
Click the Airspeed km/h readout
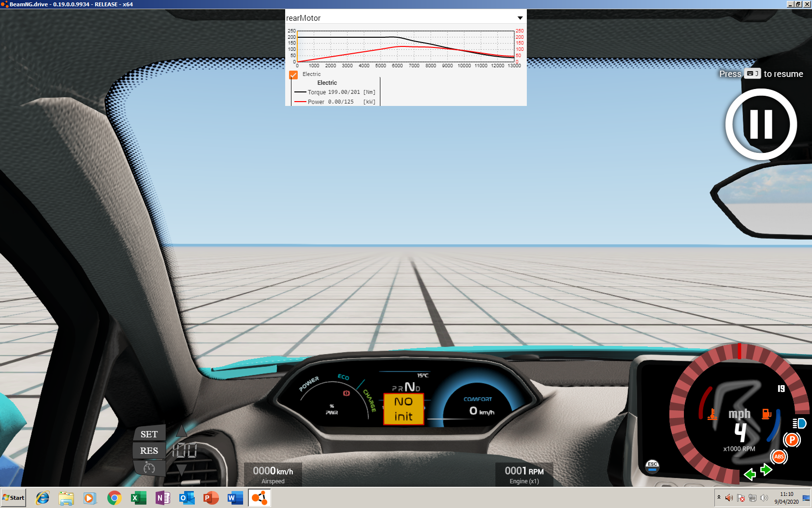(x=273, y=475)
